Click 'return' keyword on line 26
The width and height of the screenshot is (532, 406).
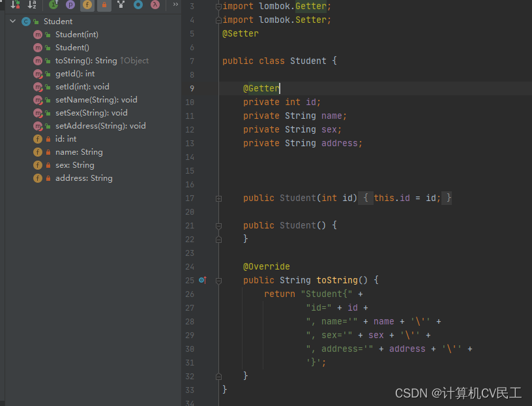[x=280, y=294]
